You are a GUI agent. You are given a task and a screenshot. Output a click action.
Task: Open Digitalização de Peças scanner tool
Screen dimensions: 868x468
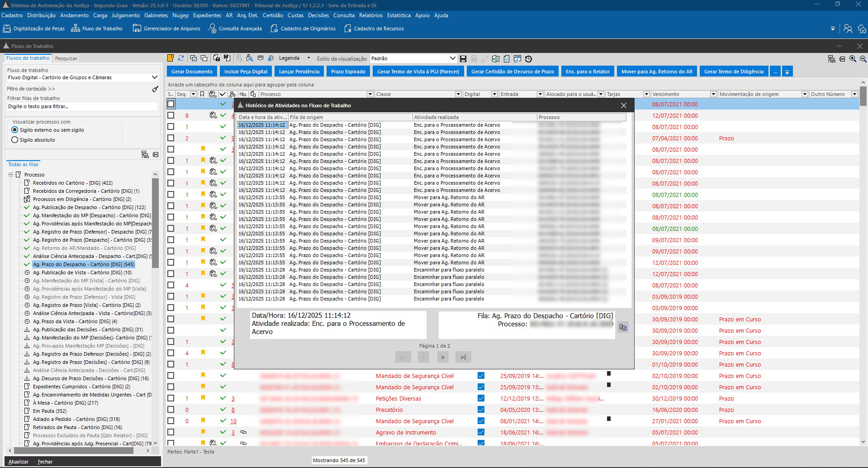pos(34,29)
